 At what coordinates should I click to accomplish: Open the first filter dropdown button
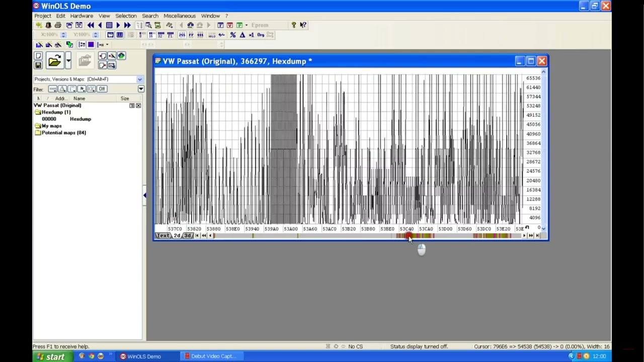click(52, 89)
